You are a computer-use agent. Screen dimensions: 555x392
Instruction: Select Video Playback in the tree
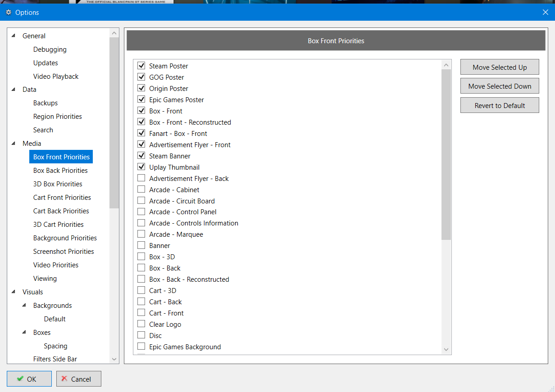point(56,77)
